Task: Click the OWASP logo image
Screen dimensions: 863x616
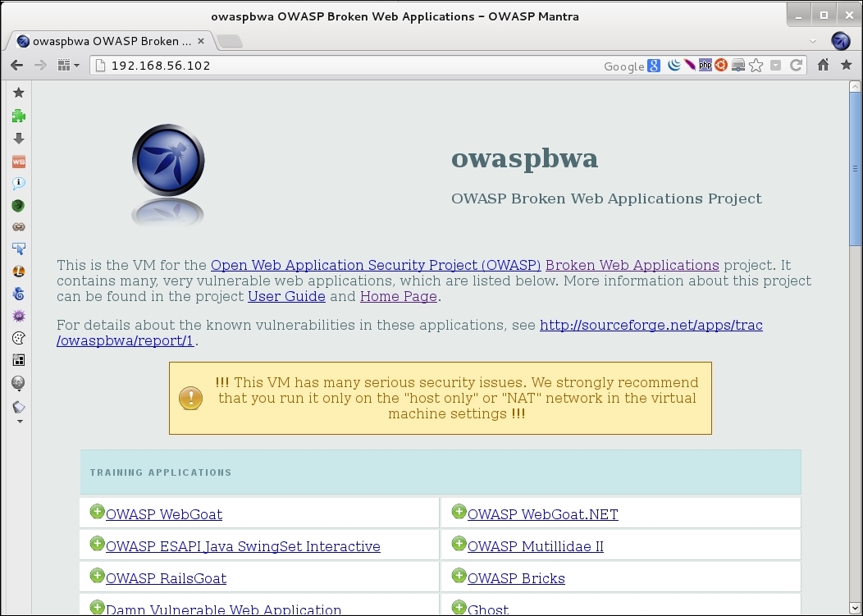Action: point(168,175)
